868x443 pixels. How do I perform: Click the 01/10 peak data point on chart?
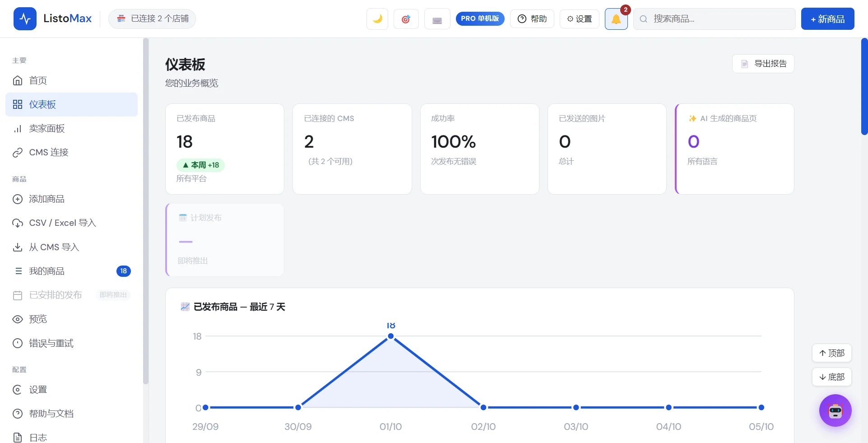[391, 336]
